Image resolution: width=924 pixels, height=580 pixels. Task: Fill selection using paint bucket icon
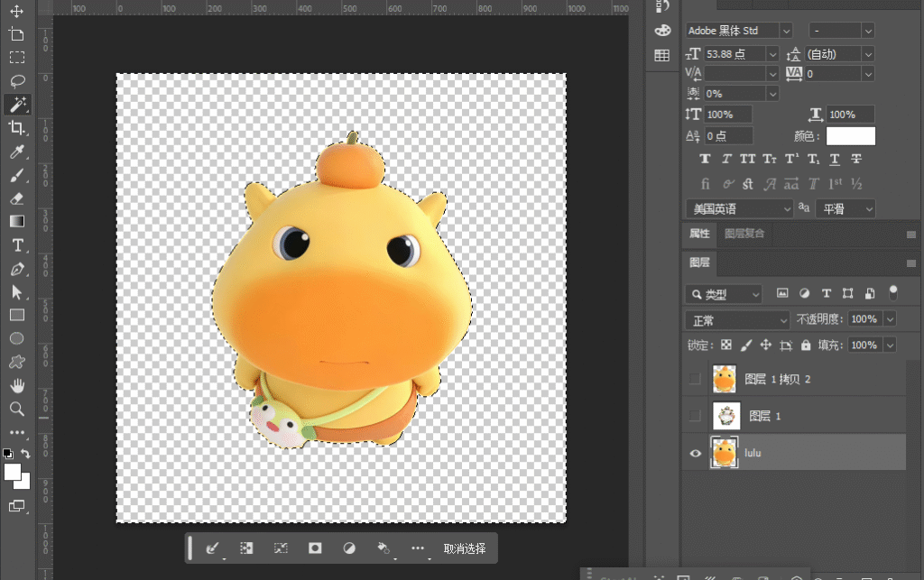(x=383, y=548)
